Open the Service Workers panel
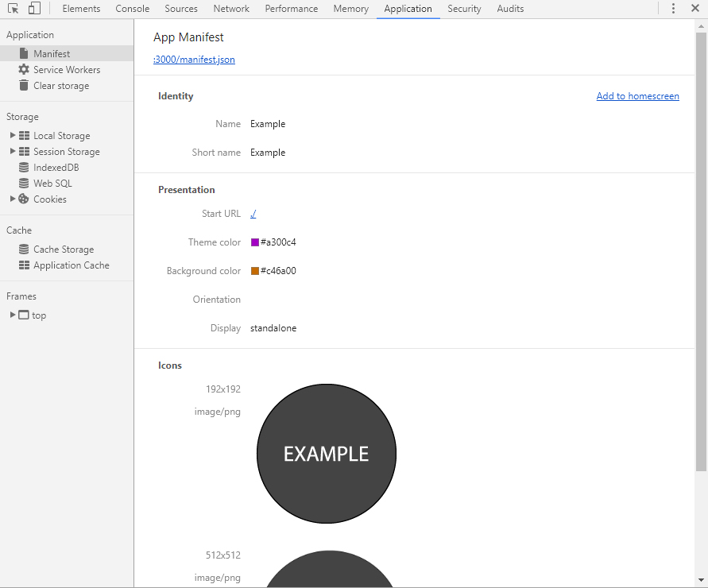Viewport: 708px width, 588px height. 66,69
